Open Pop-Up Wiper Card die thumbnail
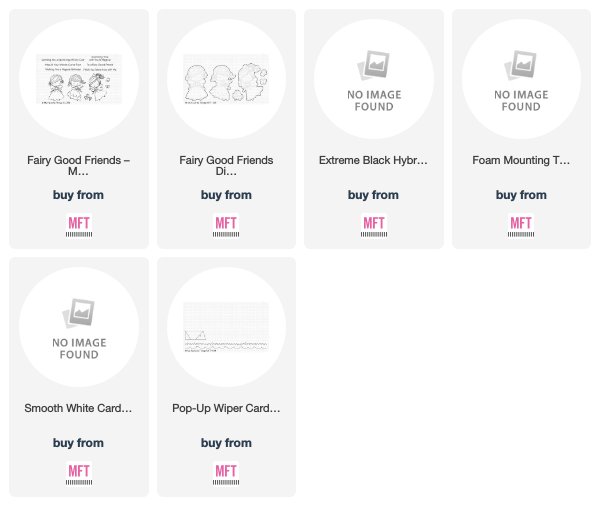600x506 pixels. [x=226, y=327]
